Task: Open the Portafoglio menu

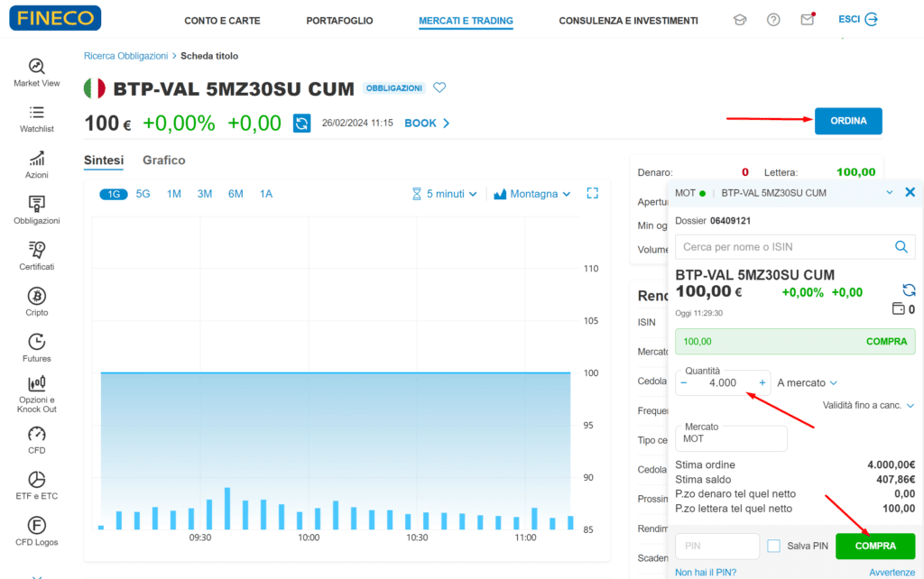Action: pyautogui.click(x=339, y=20)
